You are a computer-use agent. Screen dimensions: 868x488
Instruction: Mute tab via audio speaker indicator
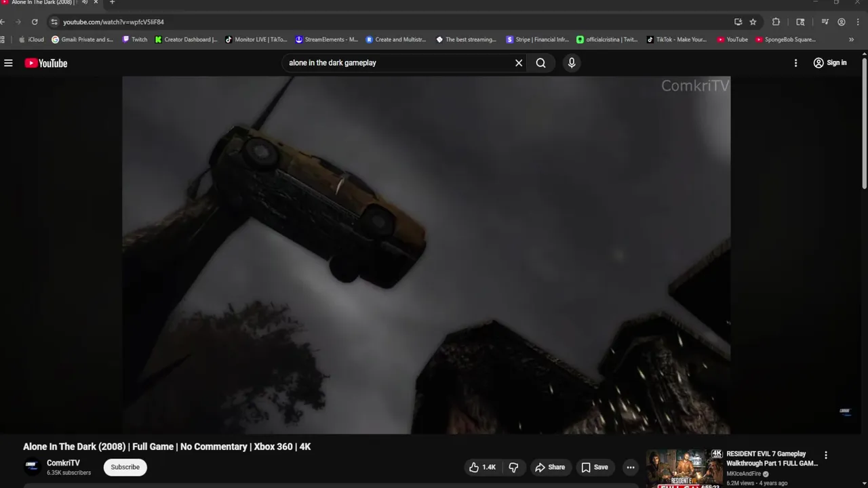[84, 3]
